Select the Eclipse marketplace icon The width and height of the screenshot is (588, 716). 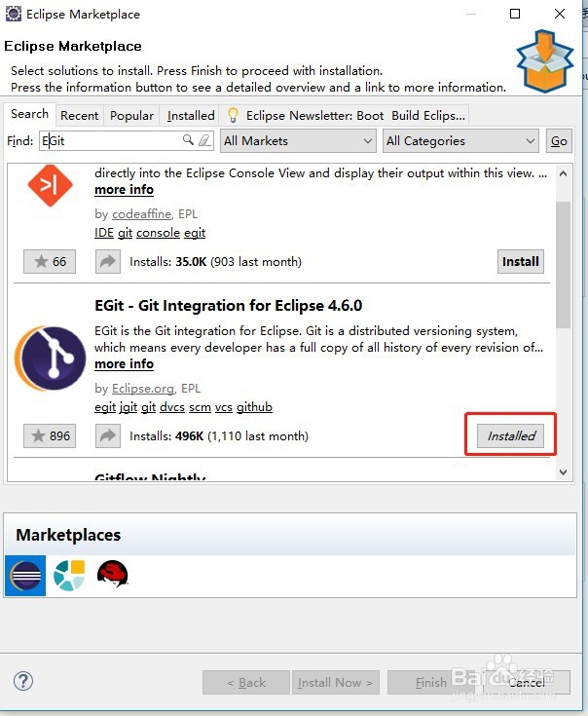tap(25, 576)
